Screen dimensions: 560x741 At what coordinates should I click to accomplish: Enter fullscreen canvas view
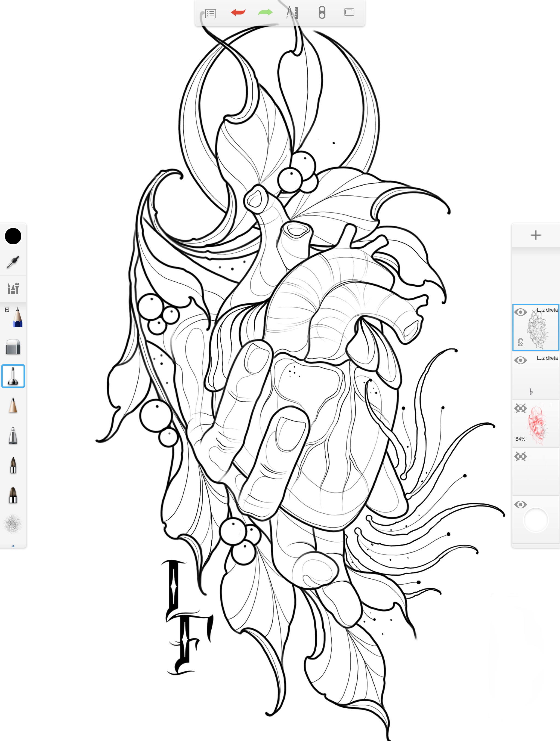(349, 13)
